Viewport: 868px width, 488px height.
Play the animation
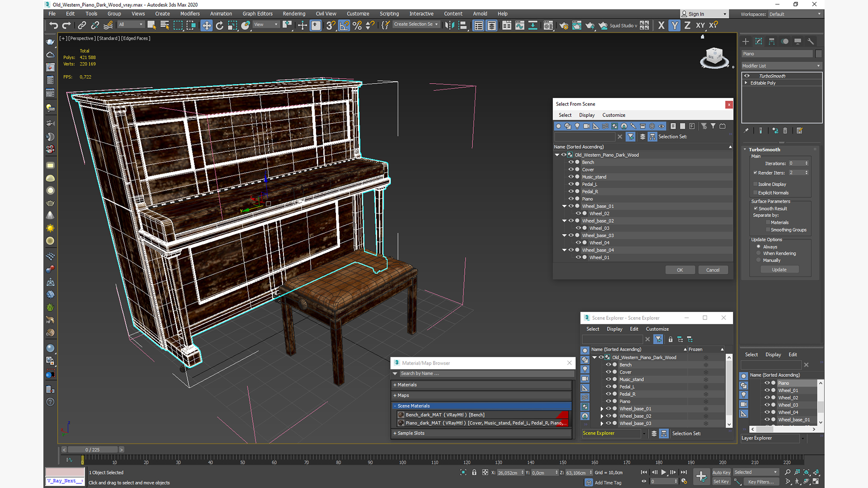[664, 472]
